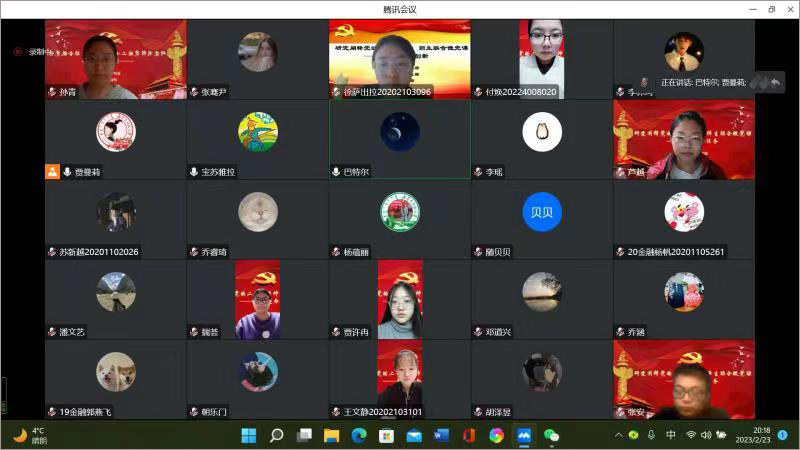Click the microphone icon next to 宝苏雅拉
The width and height of the screenshot is (800, 450).
(x=194, y=172)
